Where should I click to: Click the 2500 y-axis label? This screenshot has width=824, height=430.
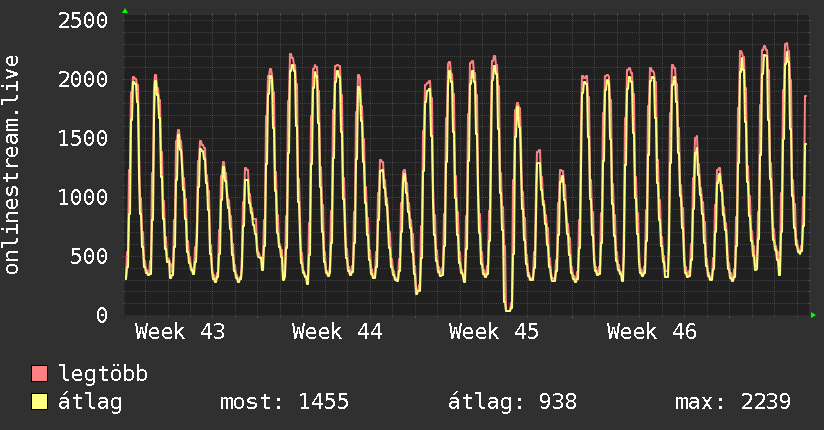click(x=83, y=21)
